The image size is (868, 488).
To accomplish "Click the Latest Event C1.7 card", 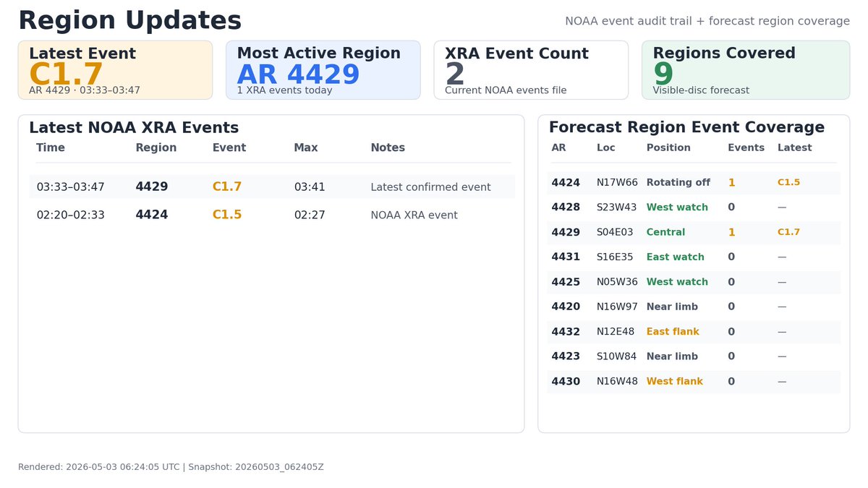I will tap(115, 70).
